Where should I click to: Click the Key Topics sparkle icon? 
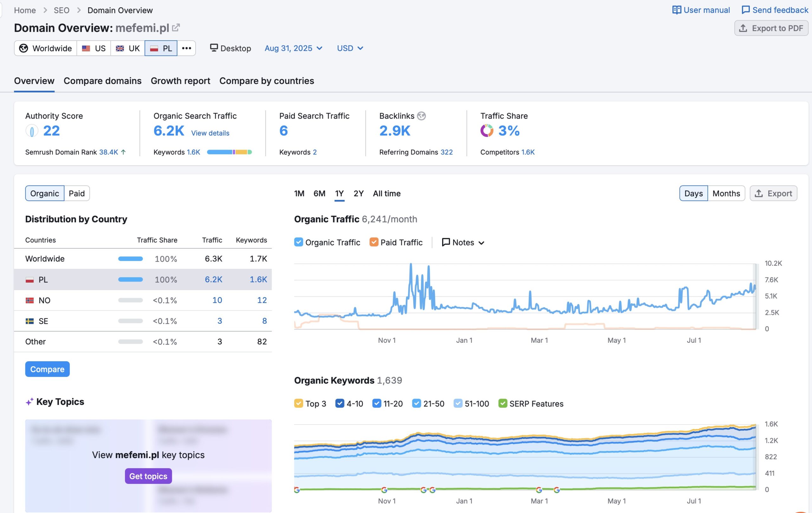[x=29, y=402]
